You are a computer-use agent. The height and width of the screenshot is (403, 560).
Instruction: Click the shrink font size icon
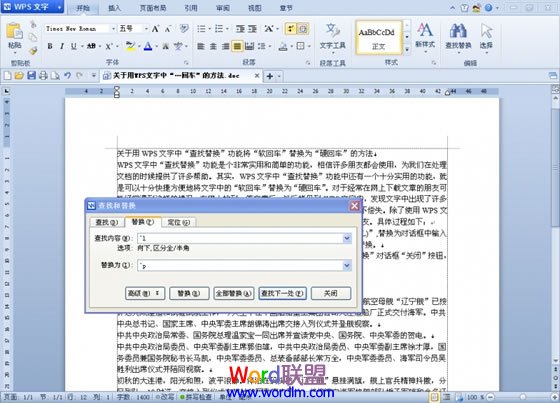(x=168, y=29)
